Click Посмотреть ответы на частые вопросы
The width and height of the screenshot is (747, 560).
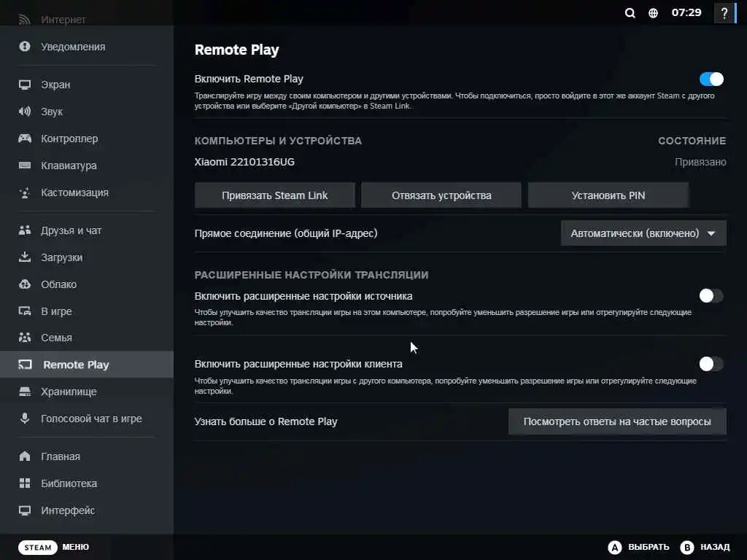coord(617,421)
